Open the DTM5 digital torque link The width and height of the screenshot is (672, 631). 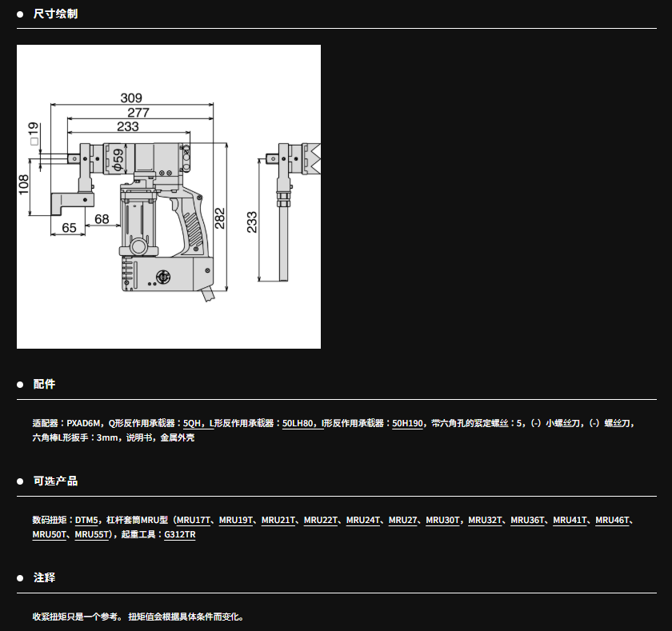point(86,520)
